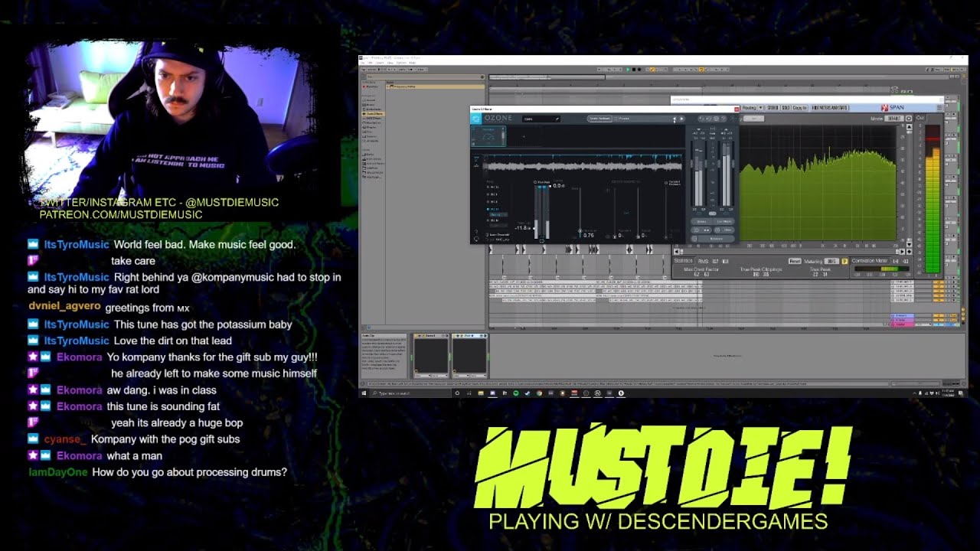This screenshot has height=551, width=980.
Task: Open SPAN's hamburger menu icon
Action: click(x=939, y=108)
